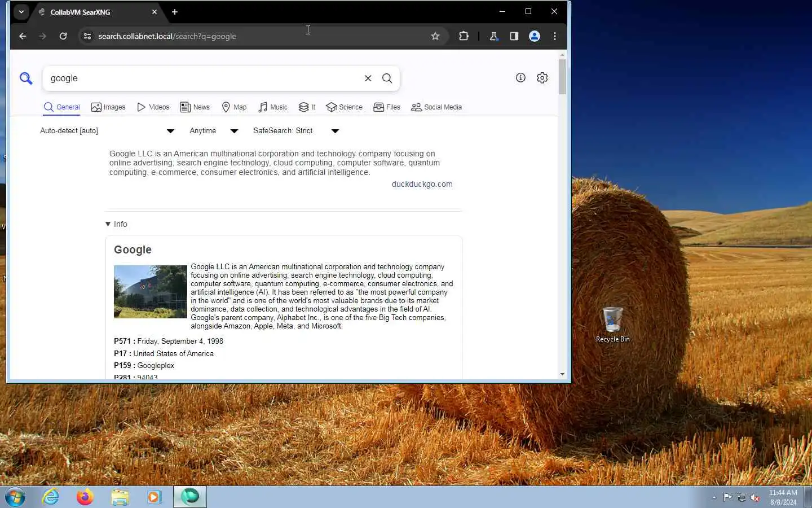This screenshot has height=508, width=812.
Task: Switch to the Files category
Action: pyautogui.click(x=387, y=107)
